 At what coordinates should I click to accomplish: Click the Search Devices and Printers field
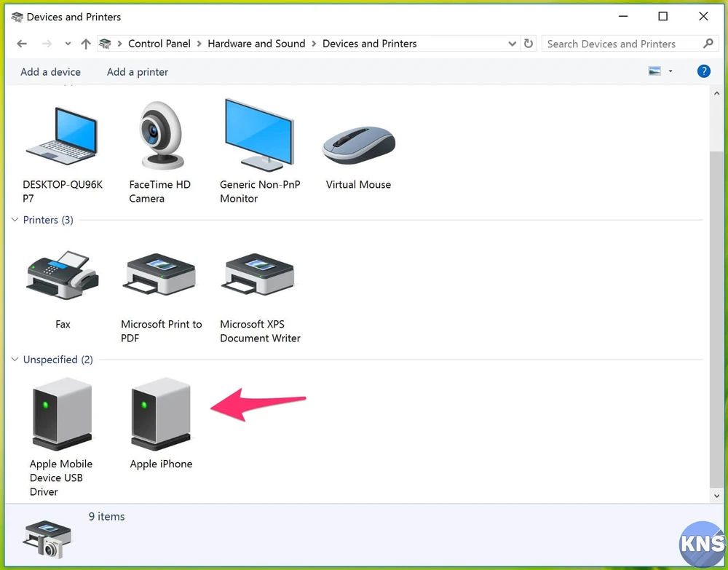click(x=622, y=44)
